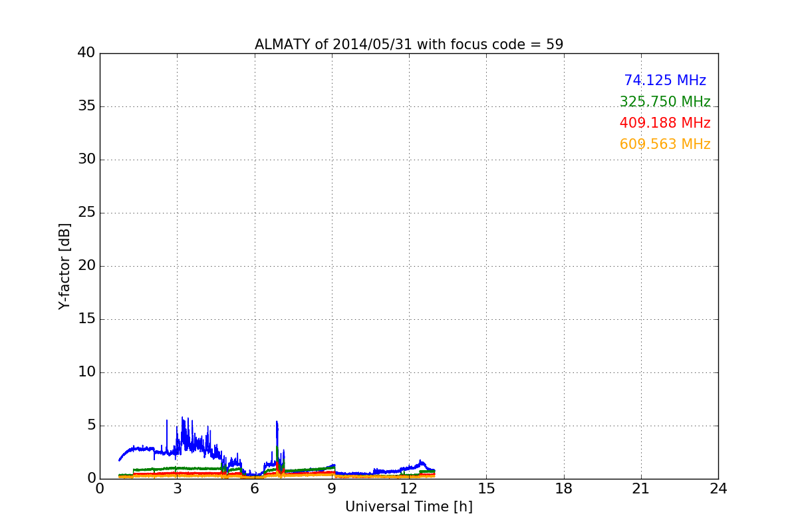Click the x-axis tick label 6
The width and height of the screenshot is (798, 532).
coord(255,489)
